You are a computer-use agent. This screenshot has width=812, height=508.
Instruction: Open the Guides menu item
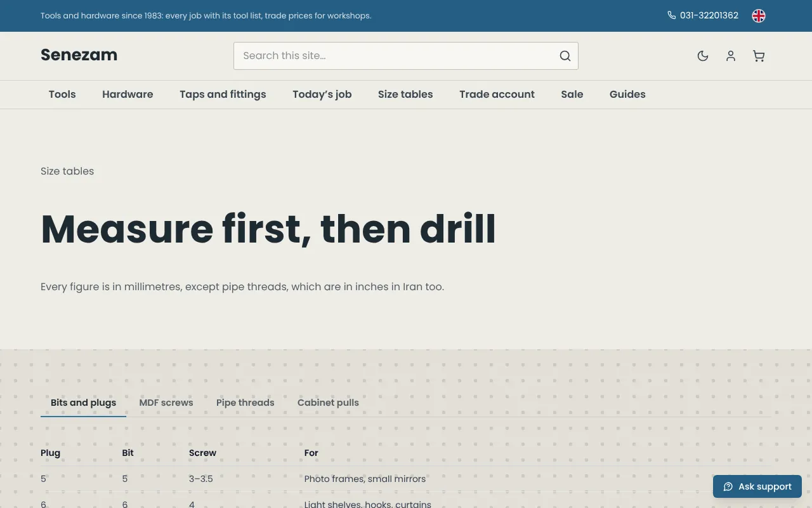tap(627, 94)
